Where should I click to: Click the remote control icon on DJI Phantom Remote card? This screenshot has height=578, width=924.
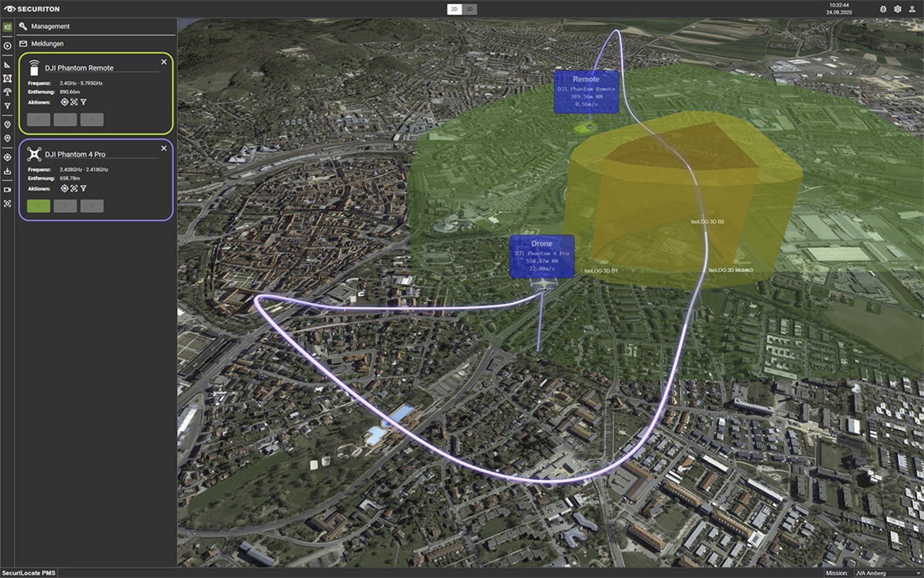coord(34,68)
